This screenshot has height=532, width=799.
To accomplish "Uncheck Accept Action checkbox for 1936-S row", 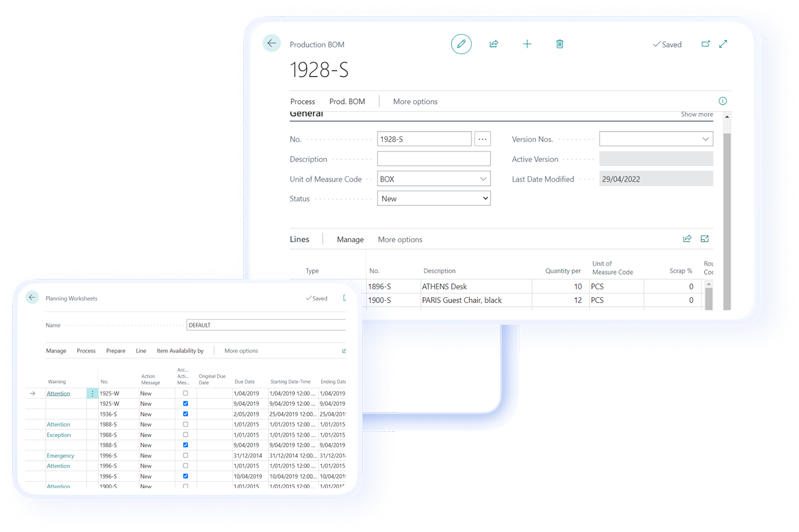I will click(185, 414).
